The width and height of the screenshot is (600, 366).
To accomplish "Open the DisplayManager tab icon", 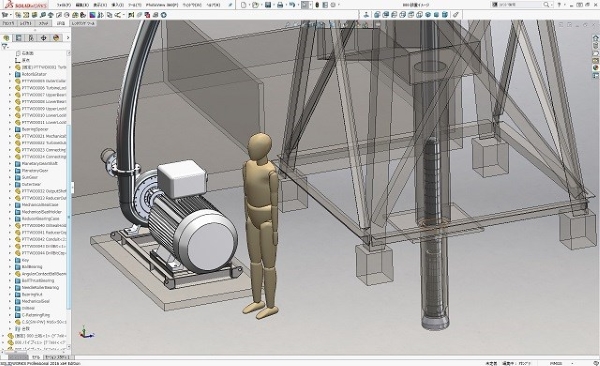I will (56, 38).
